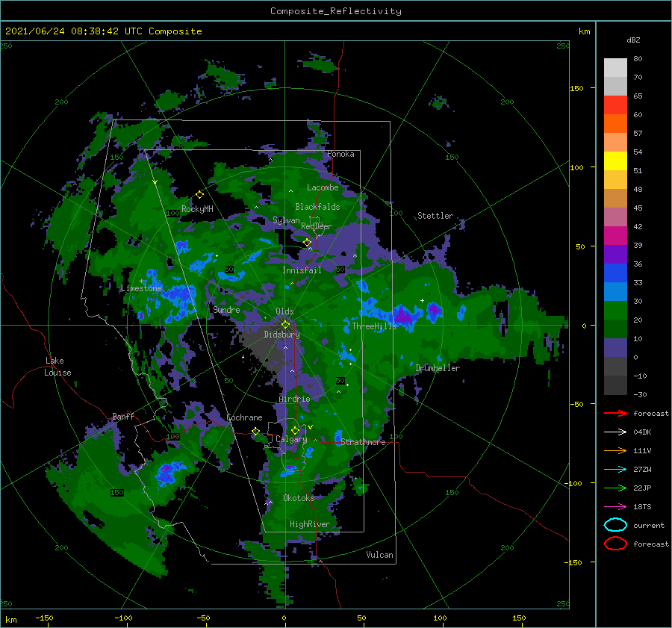The image size is (672, 628).
Task: Click the current legend label
Action: pyautogui.click(x=649, y=525)
